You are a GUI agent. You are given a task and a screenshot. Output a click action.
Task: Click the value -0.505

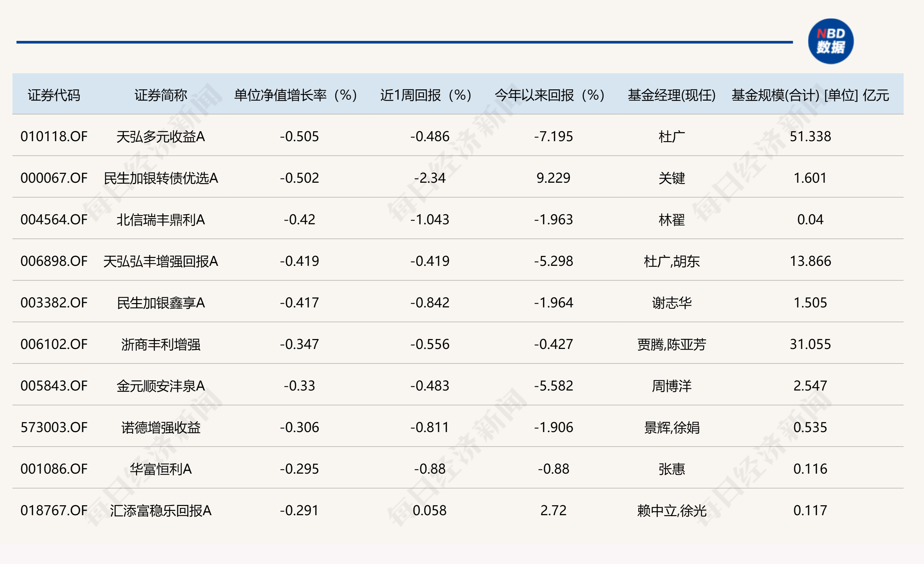pyautogui.click(x=299, y=137)
